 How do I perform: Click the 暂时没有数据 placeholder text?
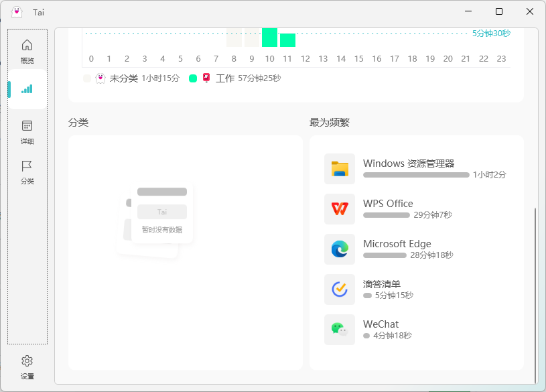[162, 230]
